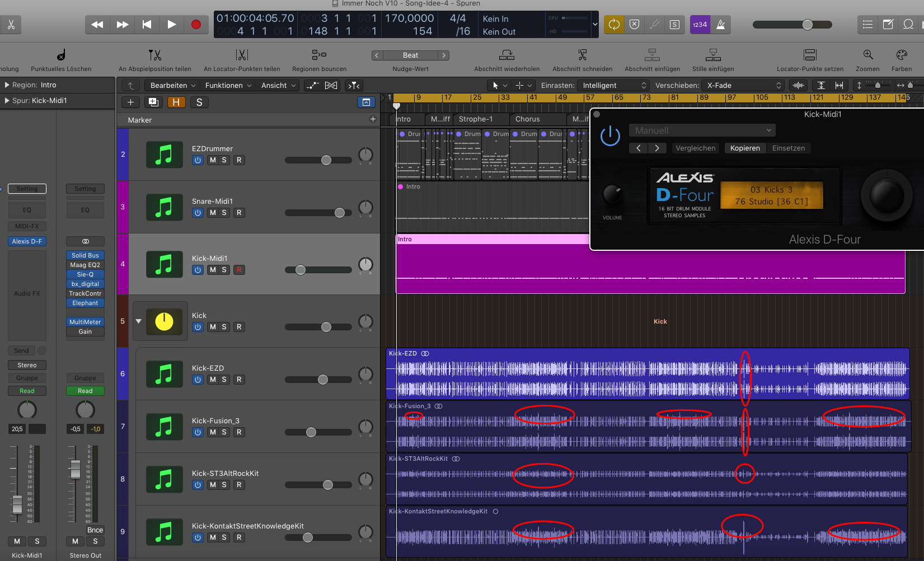This screenshot has width=924, height=561.
Task: Click the Solid Bus plugin slot
Action: (85, 255)
